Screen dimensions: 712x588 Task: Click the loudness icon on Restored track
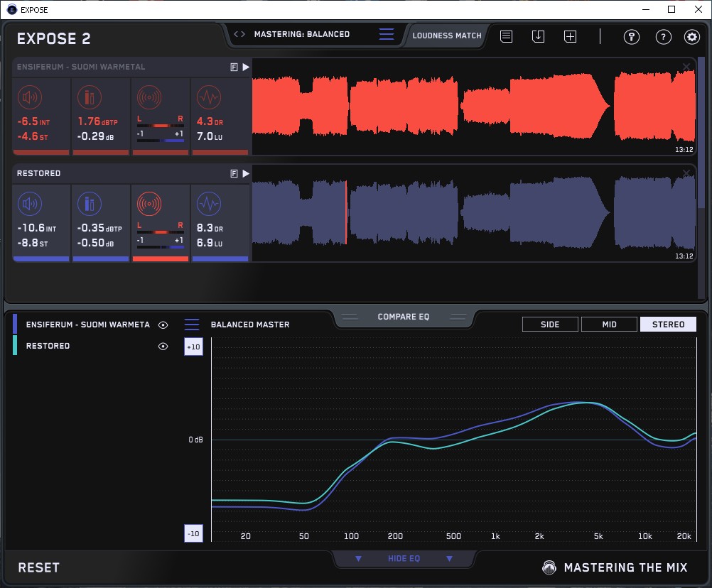[x=29, y=205]
